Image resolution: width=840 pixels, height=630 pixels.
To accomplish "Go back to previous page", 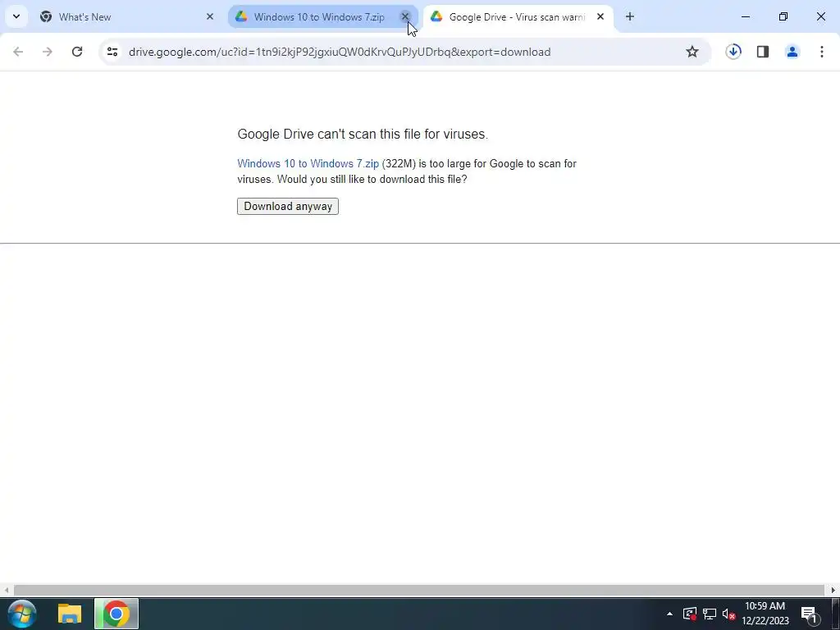I will 18,52.
